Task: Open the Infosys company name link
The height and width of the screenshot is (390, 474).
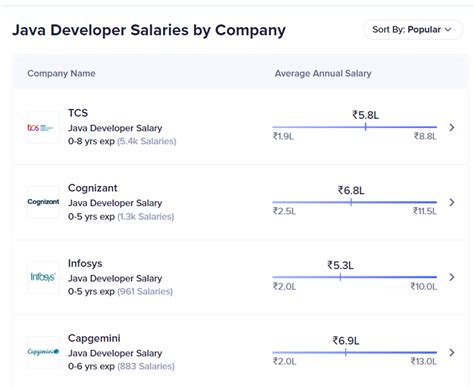Action: (85, 263)
